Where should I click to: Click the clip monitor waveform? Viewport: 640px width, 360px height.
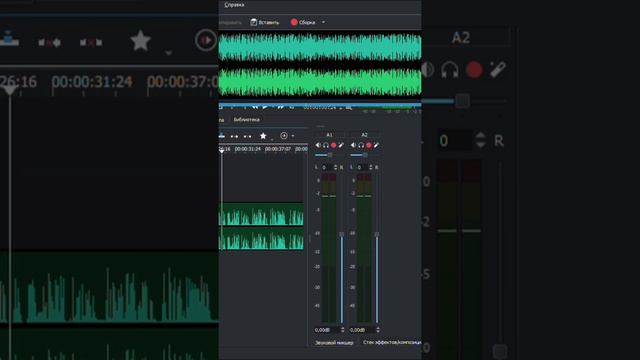pyautogui.click(x=320, y=65)
